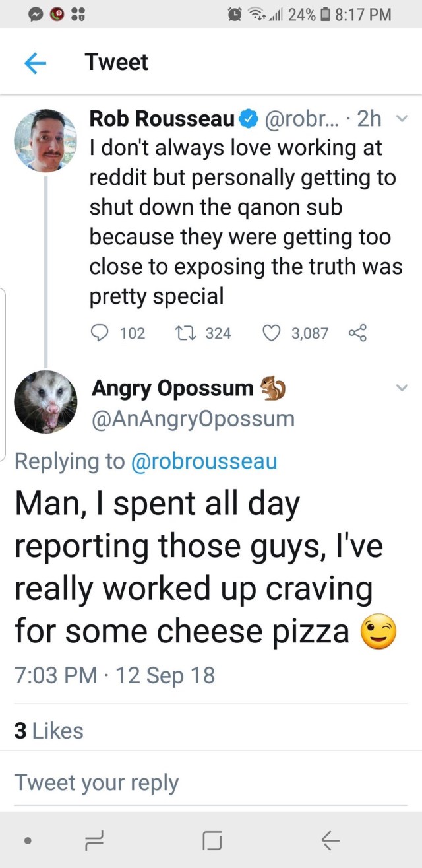The image size is (422, 868).
Task: Tap the back arrow icon
Action: point(36,63)
